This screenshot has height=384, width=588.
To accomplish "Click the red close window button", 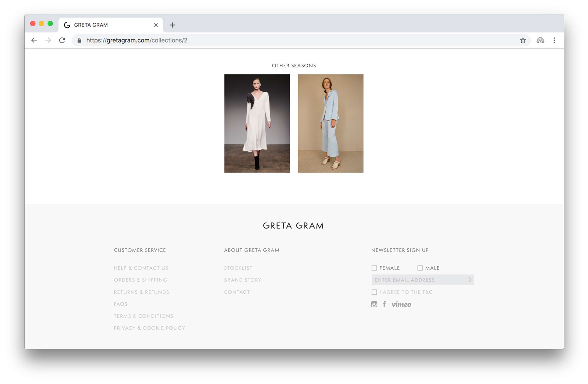I will tap(33, 24).
